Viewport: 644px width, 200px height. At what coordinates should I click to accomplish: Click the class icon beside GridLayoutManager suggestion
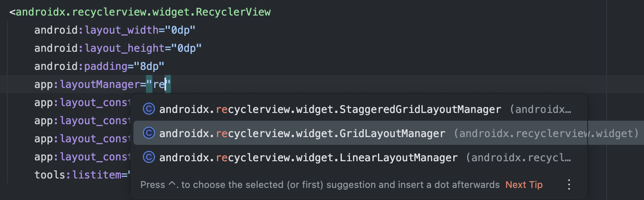[x=149, y=134]
